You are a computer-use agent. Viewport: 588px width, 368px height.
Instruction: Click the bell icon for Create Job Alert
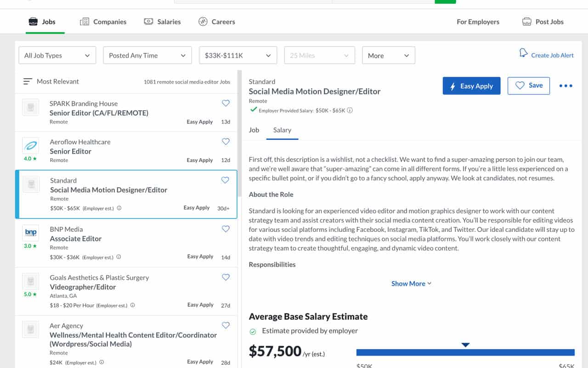click(523, 52)
